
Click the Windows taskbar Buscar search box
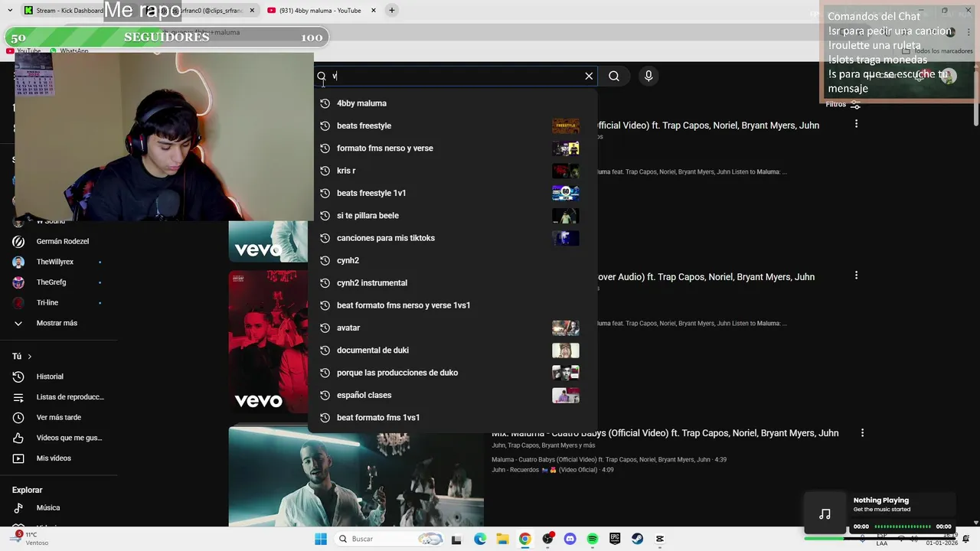click(x=389, y=539)
